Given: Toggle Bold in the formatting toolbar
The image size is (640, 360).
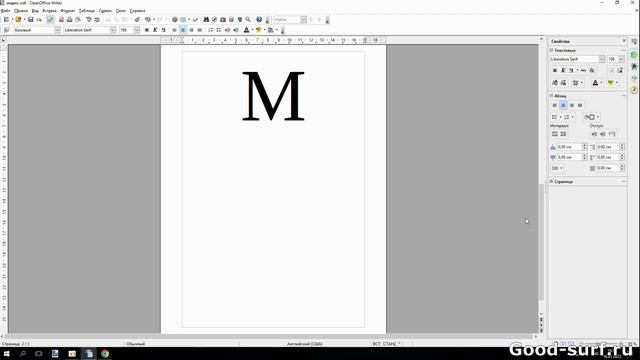Looking at the screenshot, I should [147, 30].
